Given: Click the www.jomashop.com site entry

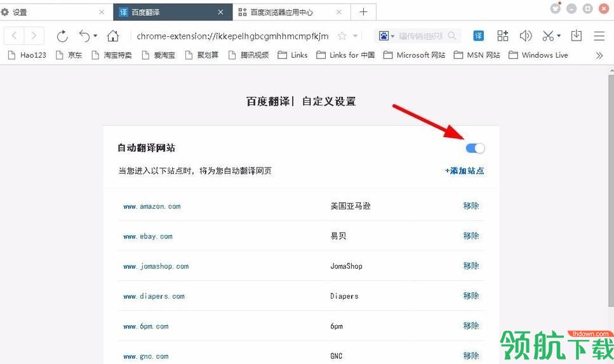Looking at the screenshot, I should click(x=156, y=266).
